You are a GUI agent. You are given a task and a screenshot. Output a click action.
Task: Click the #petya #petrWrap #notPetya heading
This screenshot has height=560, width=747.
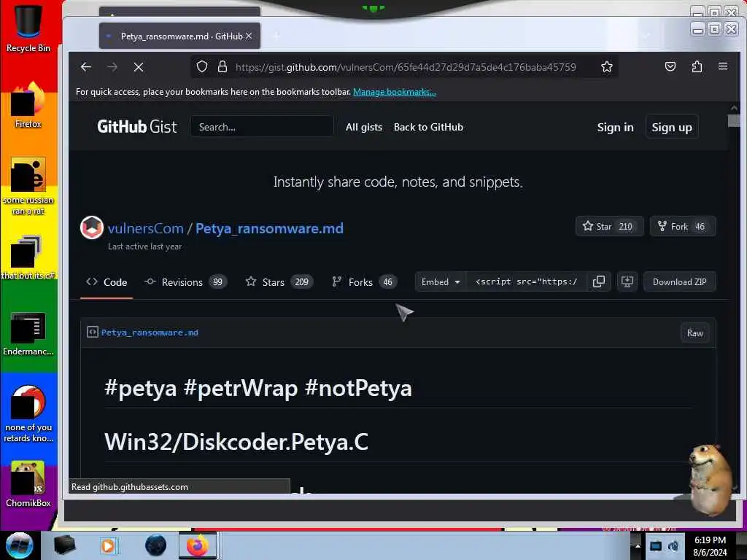pos(258,388)
